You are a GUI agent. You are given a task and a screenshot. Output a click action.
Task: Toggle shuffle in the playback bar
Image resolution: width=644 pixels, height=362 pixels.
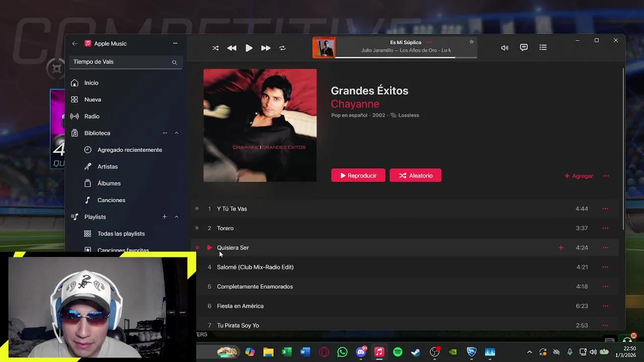pos(215,48)
